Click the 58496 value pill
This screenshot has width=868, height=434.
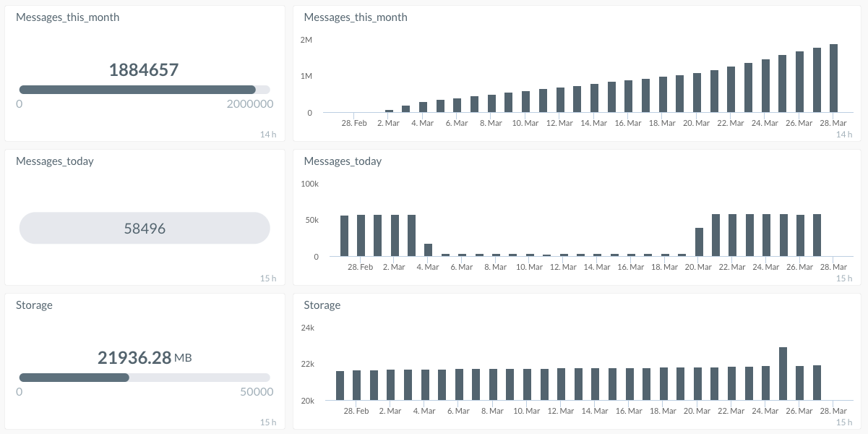(145, 229)
